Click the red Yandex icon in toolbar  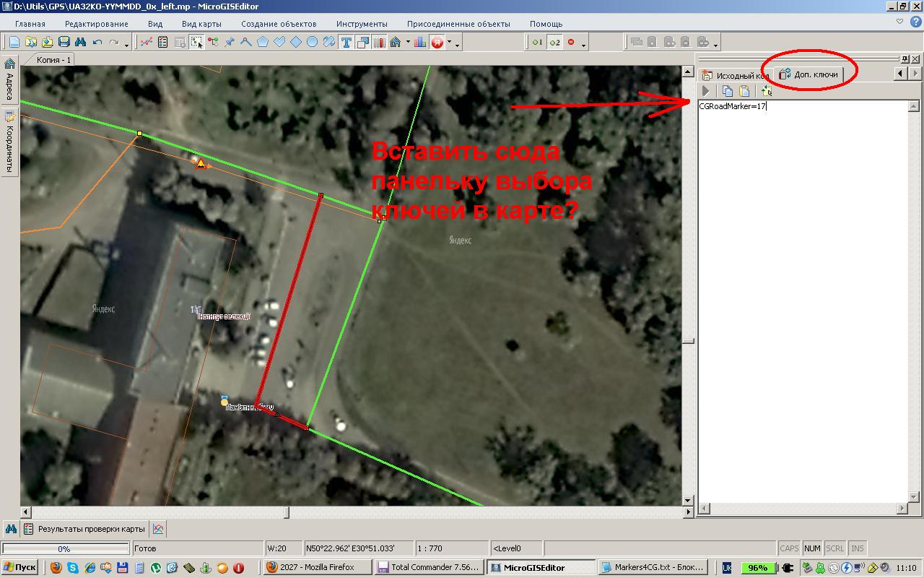tap(437, 43)
